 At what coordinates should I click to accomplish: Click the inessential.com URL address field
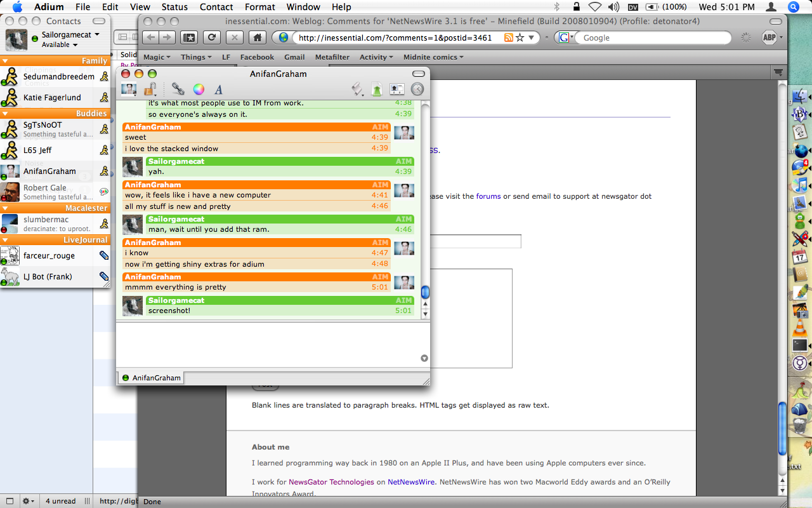[x=396, y=37]
